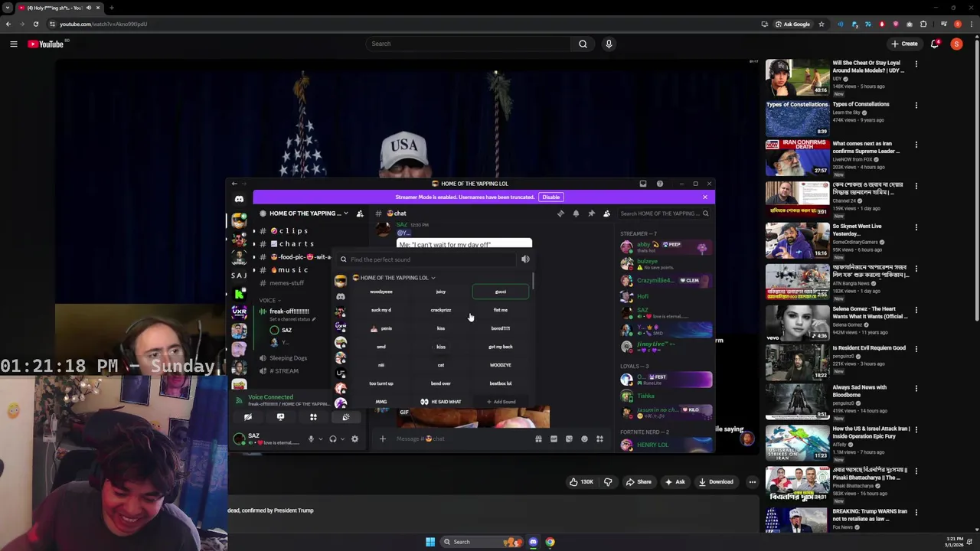Open Discord direct messages home icon

pyautogui.click(x=239, y=199)
